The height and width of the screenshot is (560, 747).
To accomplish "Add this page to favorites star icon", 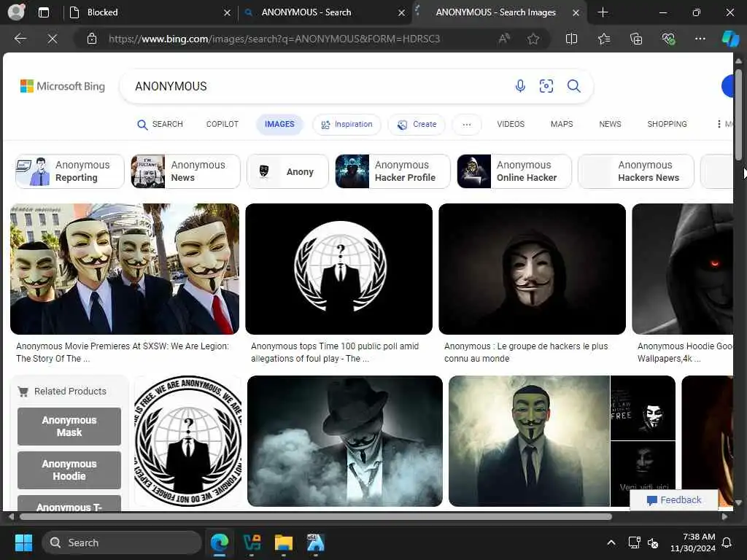I will click(533, 39).
